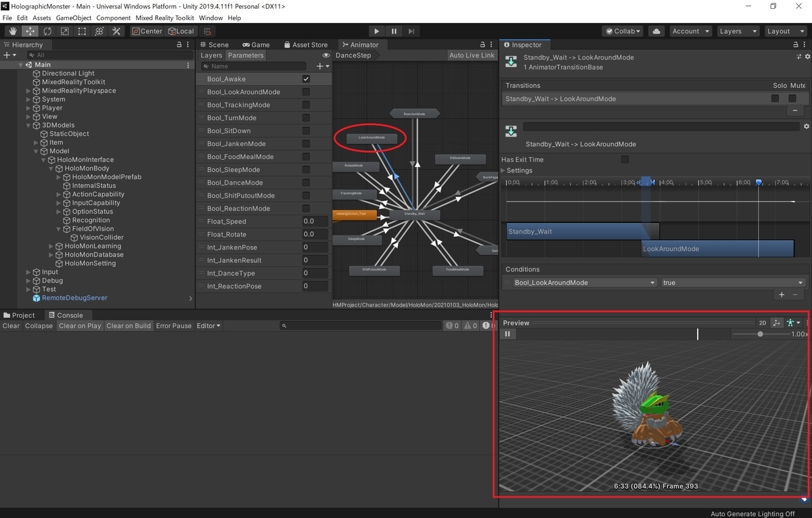
Task: Open the gear icon beside transition name field
Action: click(806, 126)
